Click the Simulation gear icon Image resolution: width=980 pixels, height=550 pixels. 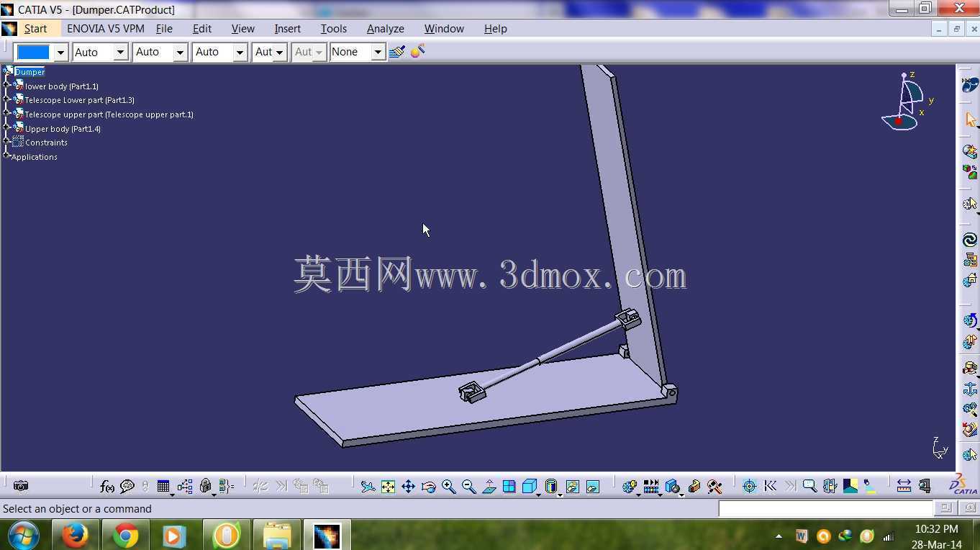pyautogui.click(x=630, y=487)
